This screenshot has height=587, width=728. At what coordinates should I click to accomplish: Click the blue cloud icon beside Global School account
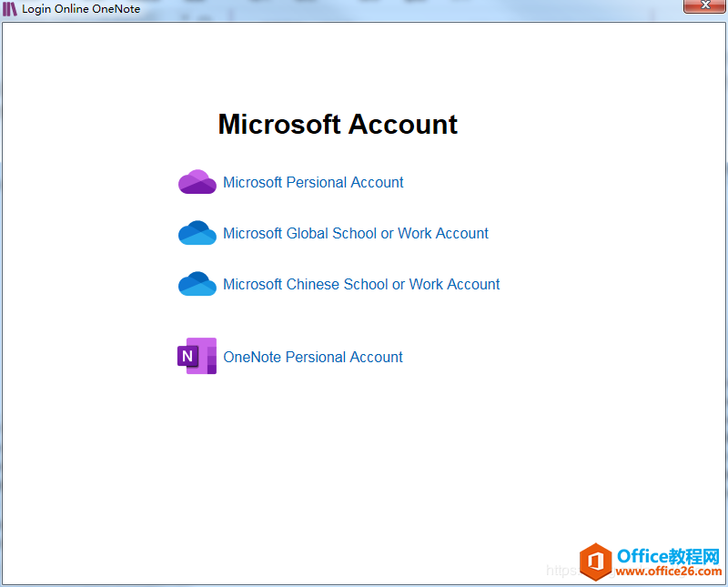[x=197, y=232]
